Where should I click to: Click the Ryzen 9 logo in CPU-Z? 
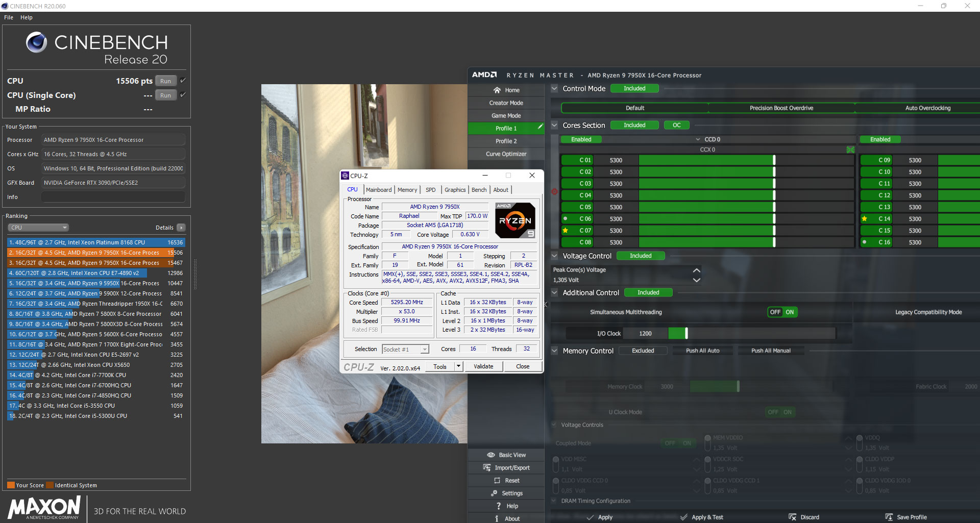coord(516,220)
